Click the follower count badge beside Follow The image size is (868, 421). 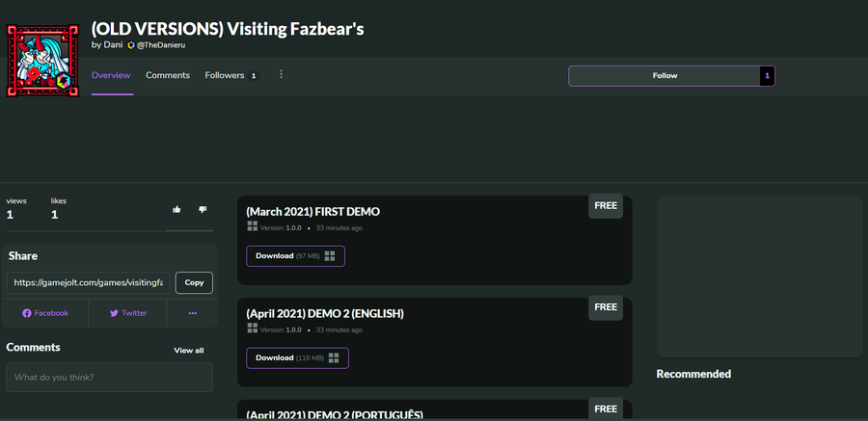(x=767, y=76)
